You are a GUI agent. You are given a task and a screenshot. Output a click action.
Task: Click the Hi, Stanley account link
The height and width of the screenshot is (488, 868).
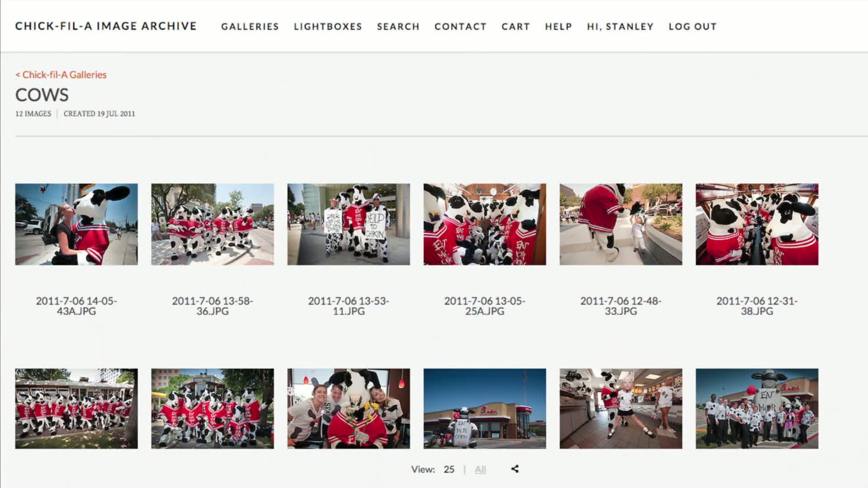[x=620, y=27]
